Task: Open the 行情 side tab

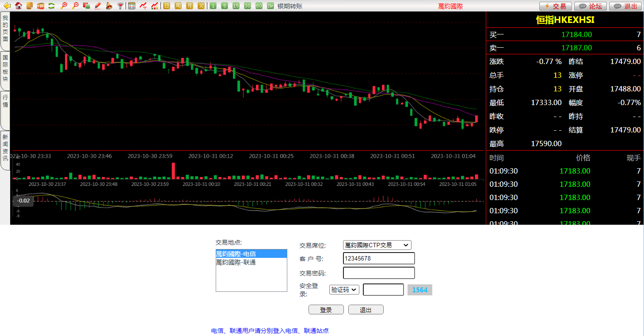Action: (x=5, y=101)
